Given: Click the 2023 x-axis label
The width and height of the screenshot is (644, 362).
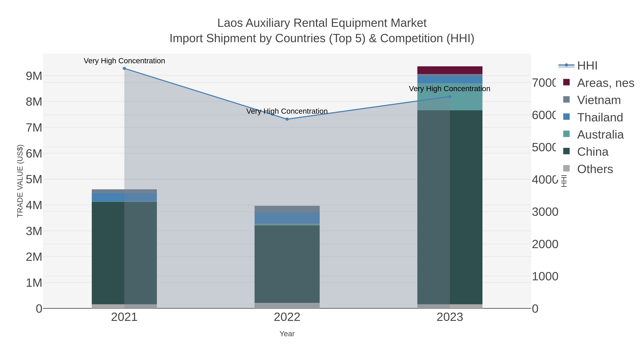Looking at the screenshot, I should 450,317.
